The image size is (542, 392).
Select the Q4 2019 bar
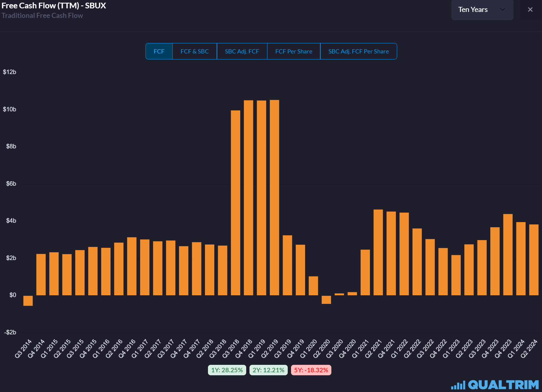click(300, 270)
